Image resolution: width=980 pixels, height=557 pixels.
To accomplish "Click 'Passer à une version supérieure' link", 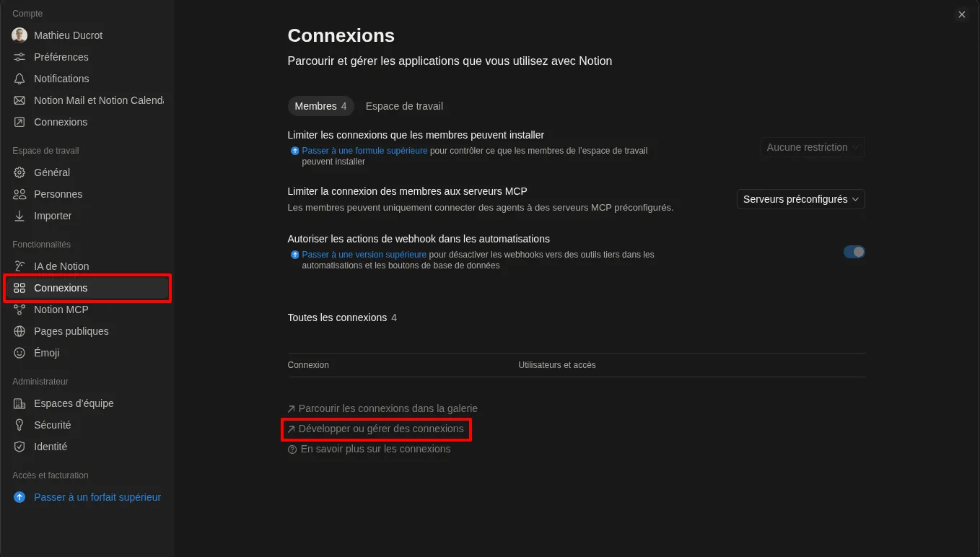I will [x=364, y=255].
